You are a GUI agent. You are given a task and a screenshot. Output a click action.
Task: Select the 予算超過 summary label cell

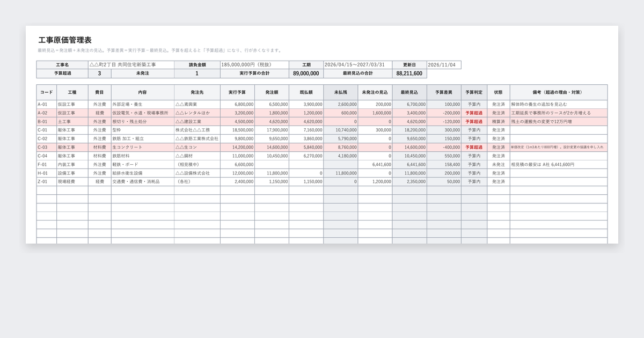tap(62, 74)
